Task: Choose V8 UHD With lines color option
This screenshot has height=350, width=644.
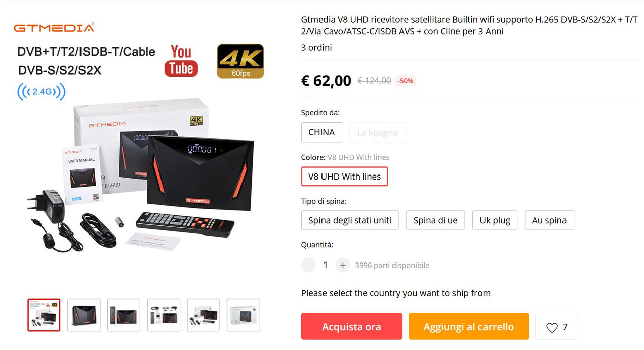Action: [345, 177]
